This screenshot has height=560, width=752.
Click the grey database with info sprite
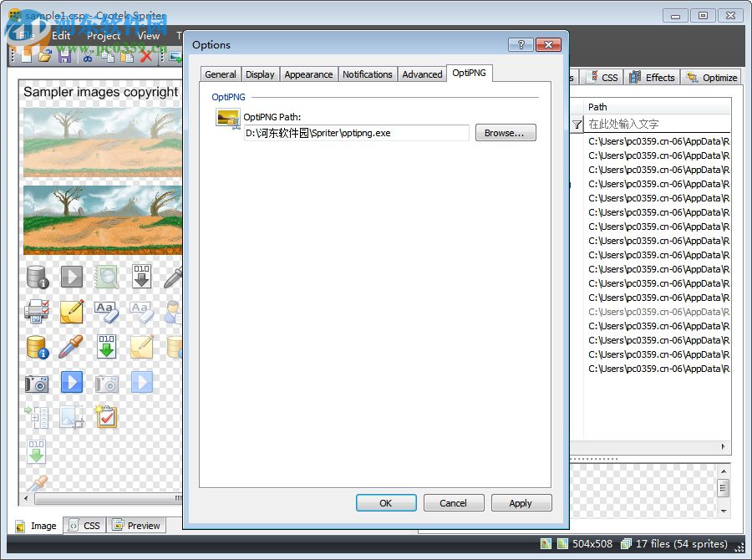(38, 277)
